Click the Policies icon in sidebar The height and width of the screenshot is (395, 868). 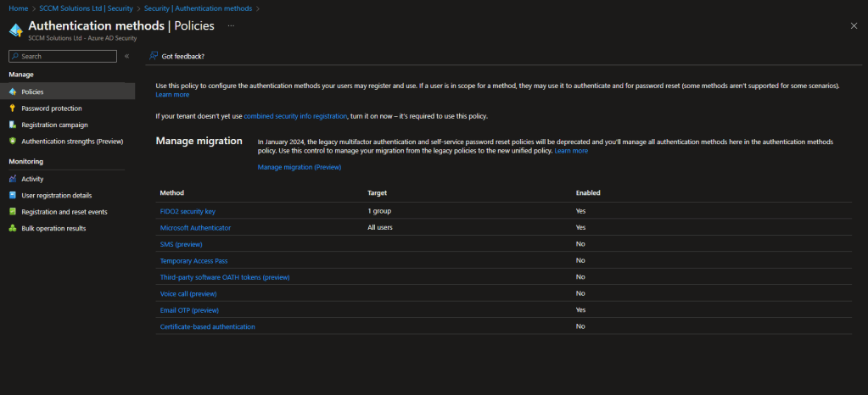click(x=13, y=92)
